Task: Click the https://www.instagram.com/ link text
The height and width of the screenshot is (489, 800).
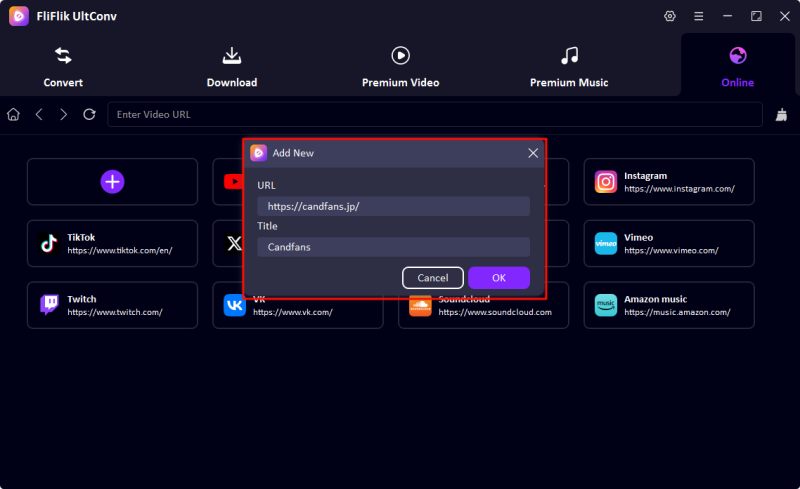Action: (x=679, y=189)
